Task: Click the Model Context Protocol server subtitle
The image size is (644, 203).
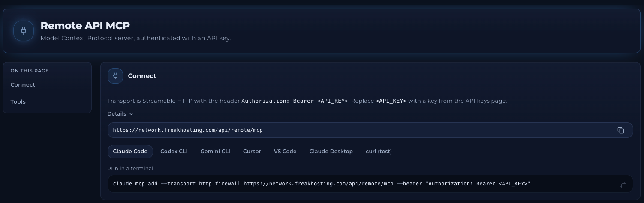Action: [x=135, y=38]
